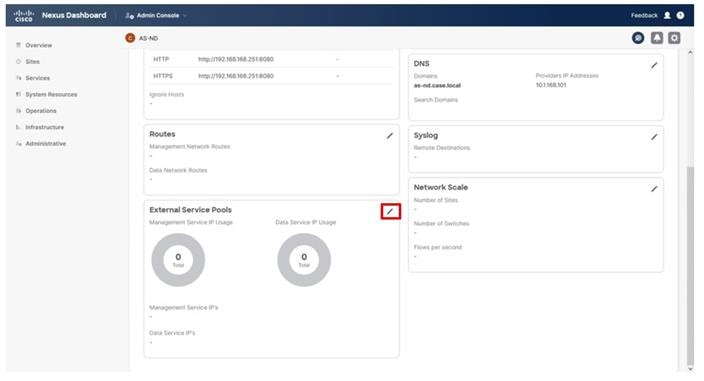Click the Nexus Dashboard title
The image size is (704, 381).
pos(74,15)
